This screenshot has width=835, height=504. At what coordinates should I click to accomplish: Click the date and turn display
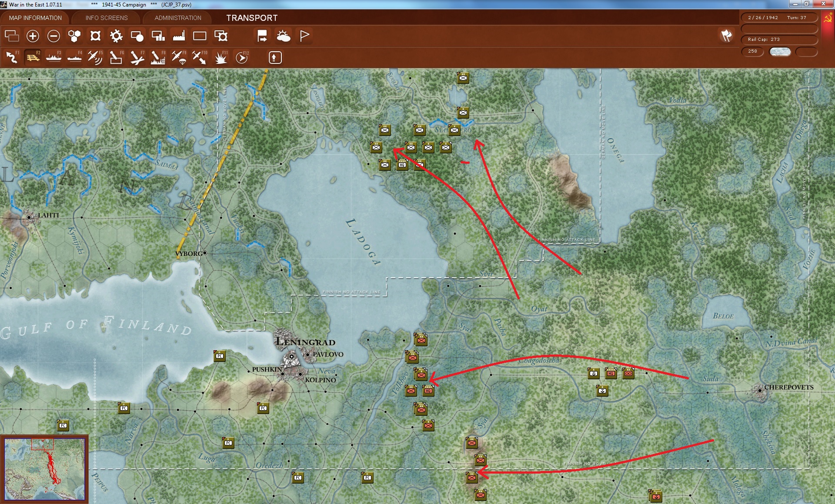(779, 18)
